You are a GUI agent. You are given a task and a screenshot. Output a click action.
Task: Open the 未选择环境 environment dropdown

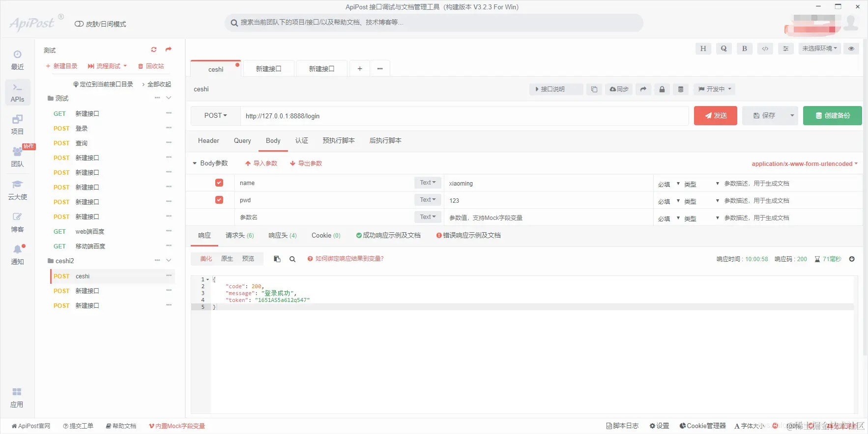click(x=819, y=49)
